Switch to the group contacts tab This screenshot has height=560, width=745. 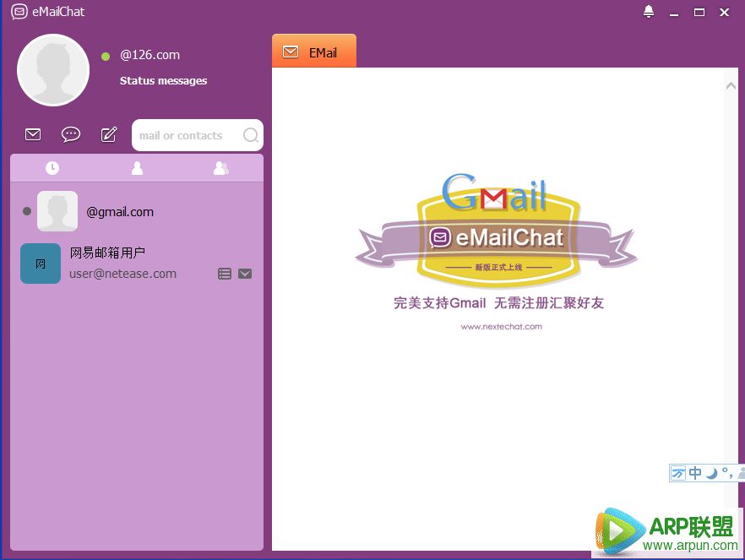click(x=221, y=168)
